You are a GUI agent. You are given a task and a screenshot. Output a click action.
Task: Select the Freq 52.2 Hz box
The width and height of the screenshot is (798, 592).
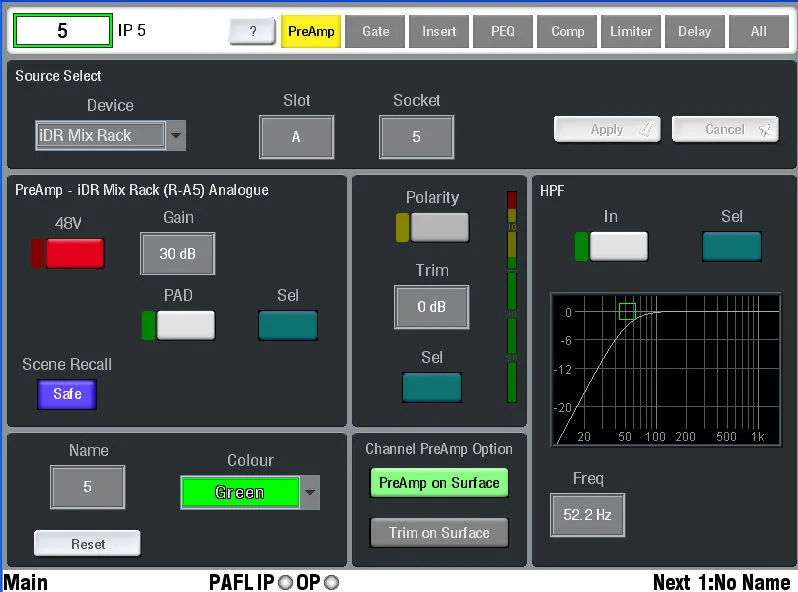tap(587, 515)
